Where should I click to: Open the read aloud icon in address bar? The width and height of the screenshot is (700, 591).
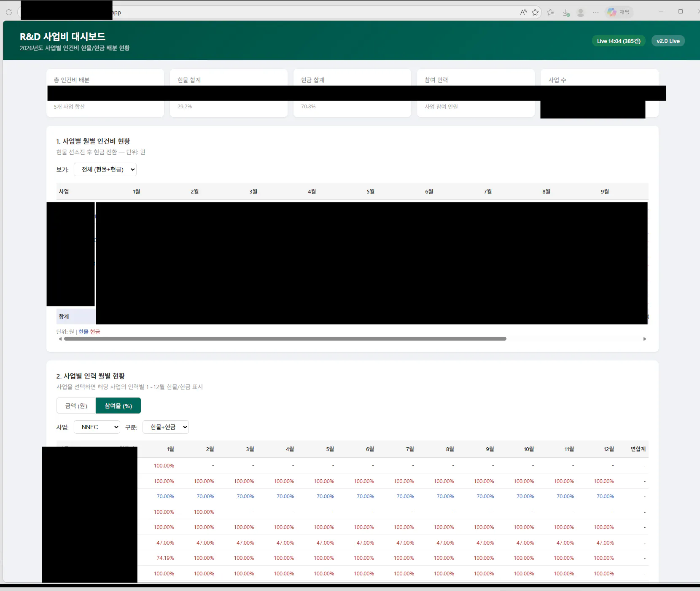click(523, 12)
